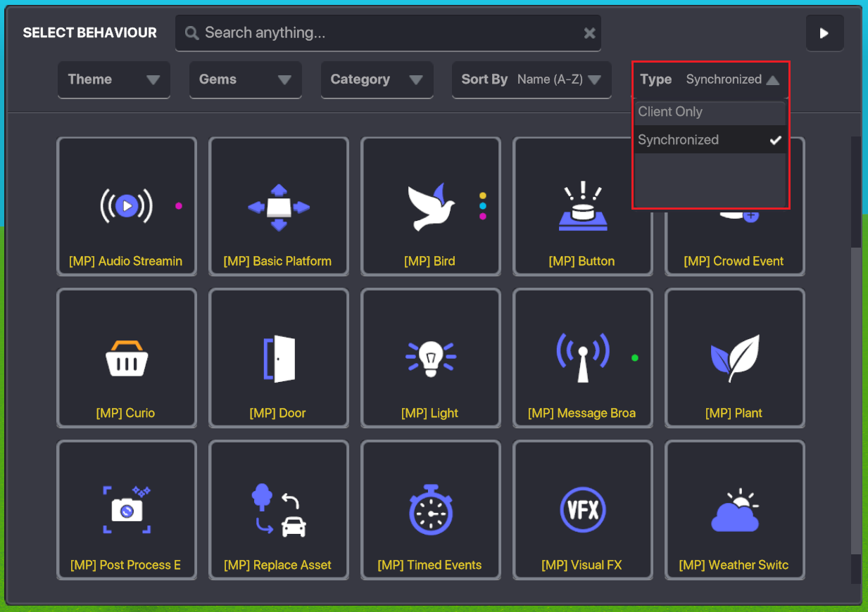The image size is (868, 612).
Task: Open the [MP] Curio basket icon
Action: point(126,358)
